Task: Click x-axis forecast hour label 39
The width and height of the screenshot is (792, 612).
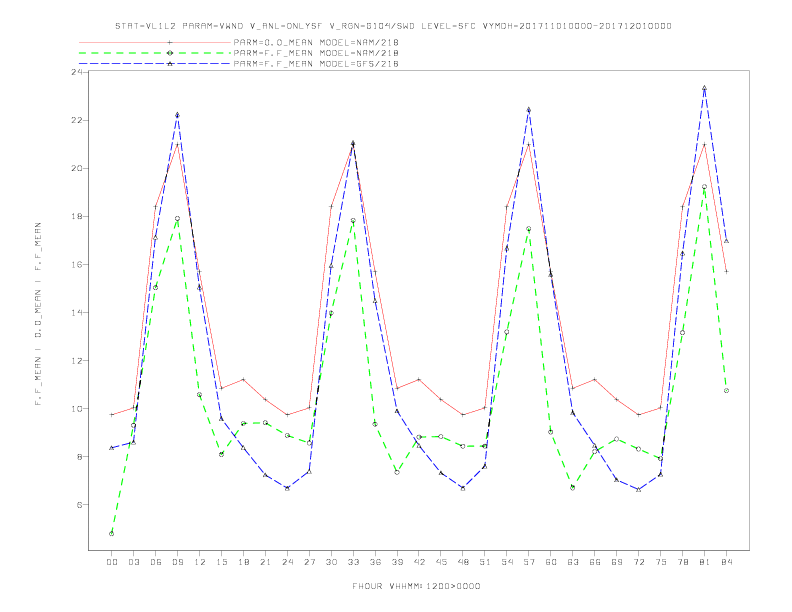Action: (397, 562)
